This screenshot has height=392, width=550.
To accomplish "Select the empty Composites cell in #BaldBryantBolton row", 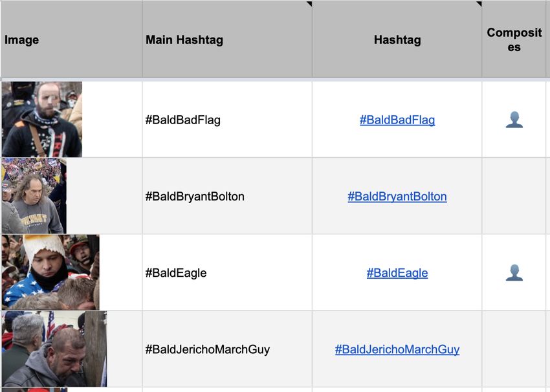I will point(514,196).
